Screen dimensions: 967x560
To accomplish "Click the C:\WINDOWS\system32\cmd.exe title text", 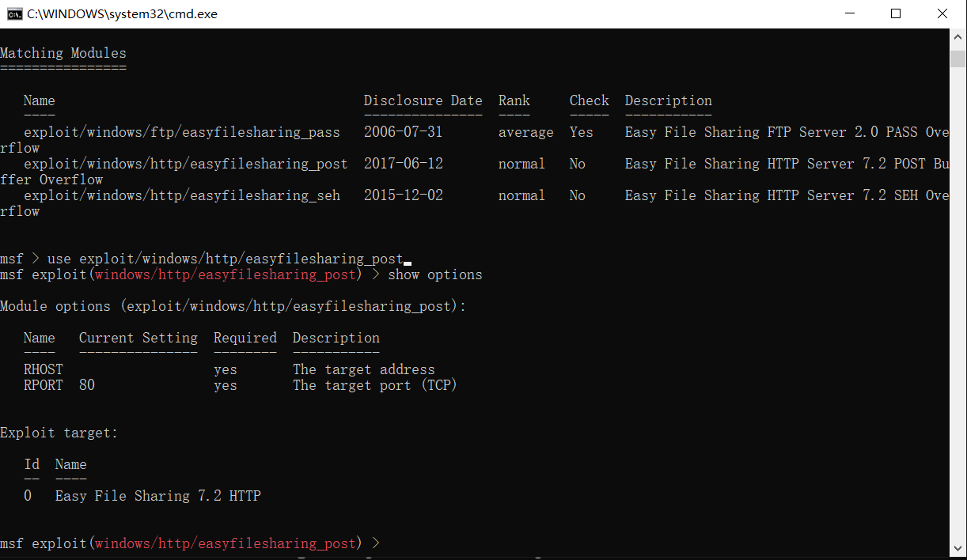I will pyautogui.click(x=123, y=13).
